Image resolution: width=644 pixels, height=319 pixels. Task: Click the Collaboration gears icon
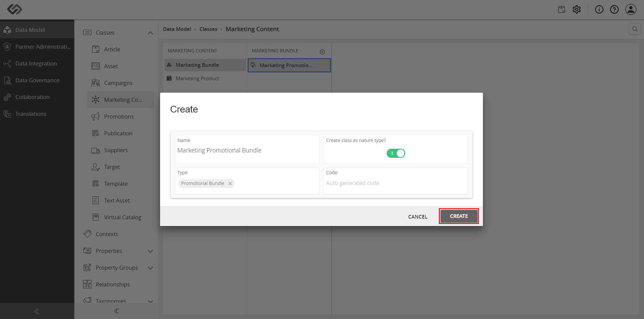(7, 97)
